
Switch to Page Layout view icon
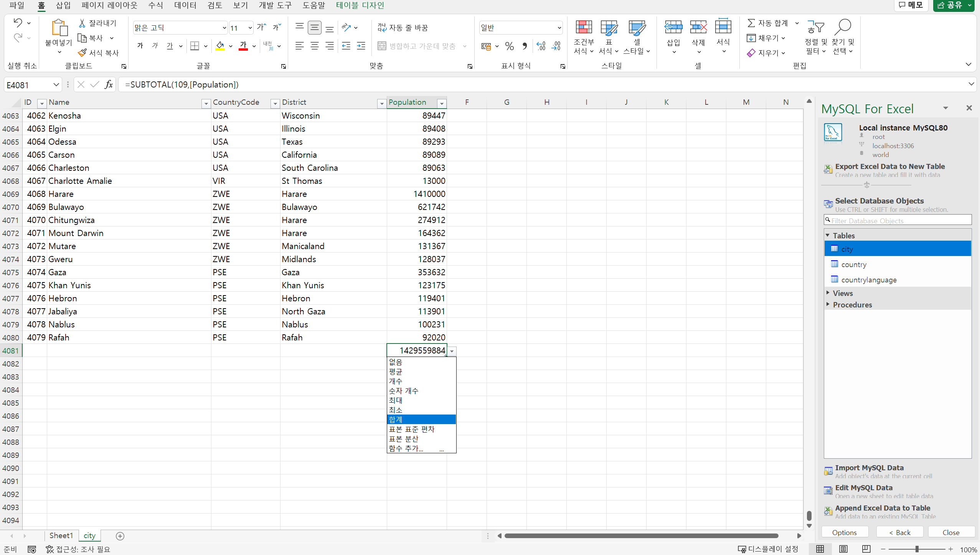pyautogui.click(x=843, y=549)
